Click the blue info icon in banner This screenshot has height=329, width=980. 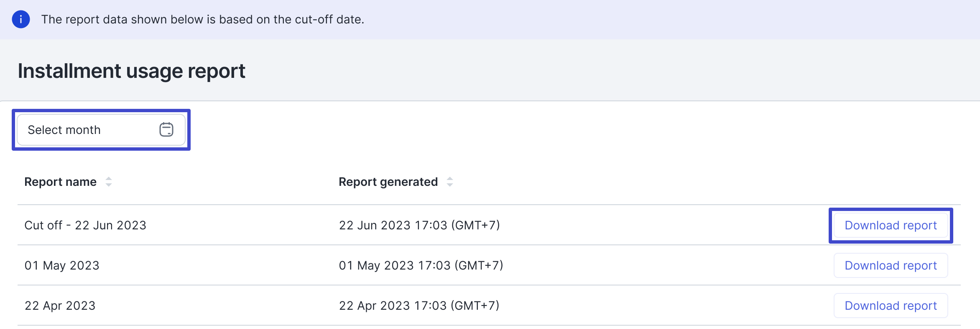point(20,19)
